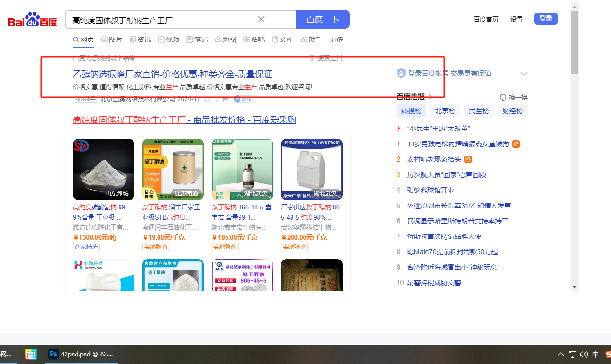The image size is (611, 364).
Task: Open hot topic 特斯拉首次聘请品牌大使
Action: coord(444,236)
